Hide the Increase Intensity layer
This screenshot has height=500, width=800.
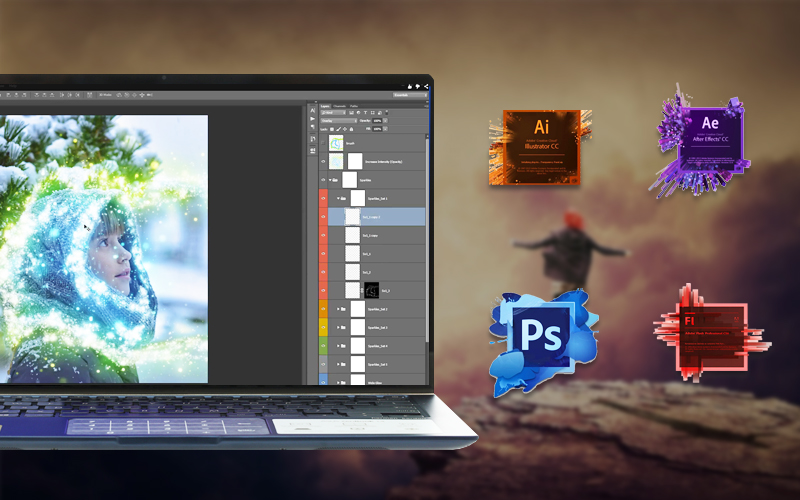pyautogui.click(x=323, y=162)
